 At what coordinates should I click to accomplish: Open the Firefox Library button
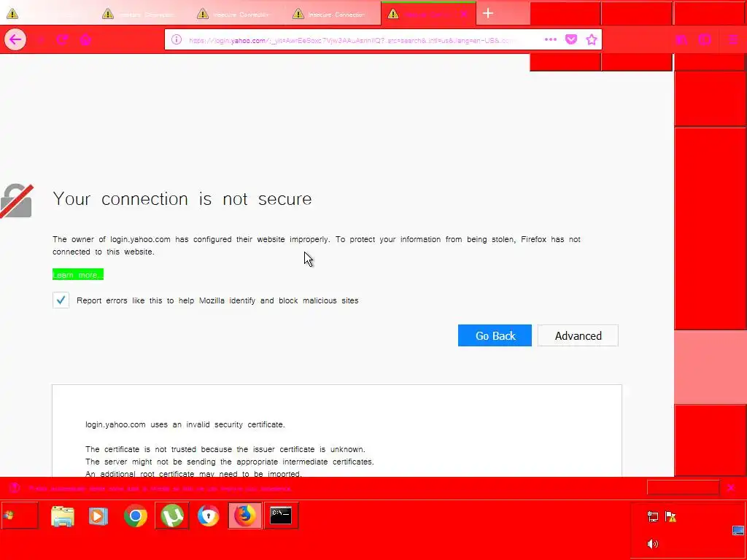click(x=681, y=39)
